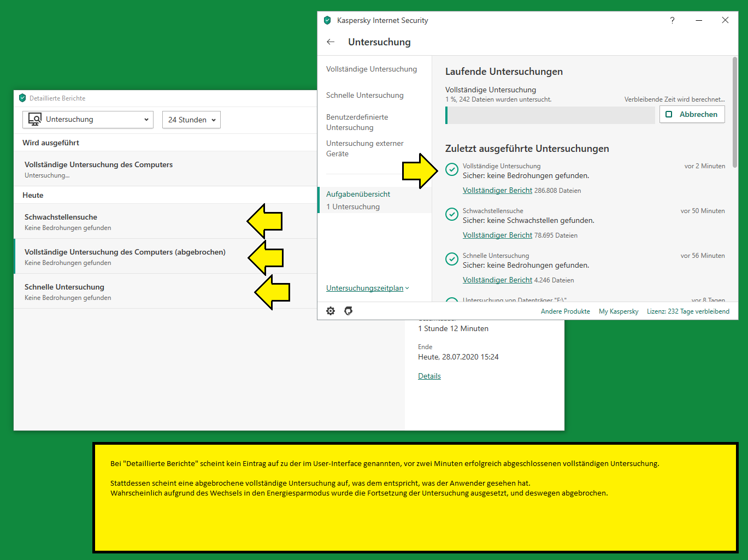
Task: Select the abgebrochen Vollständige Untersuchung report entry
Action: (165, 256)
